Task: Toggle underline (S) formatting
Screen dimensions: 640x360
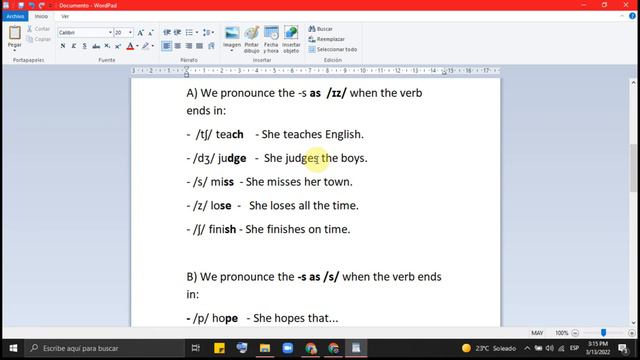Action: coord(84,46)
